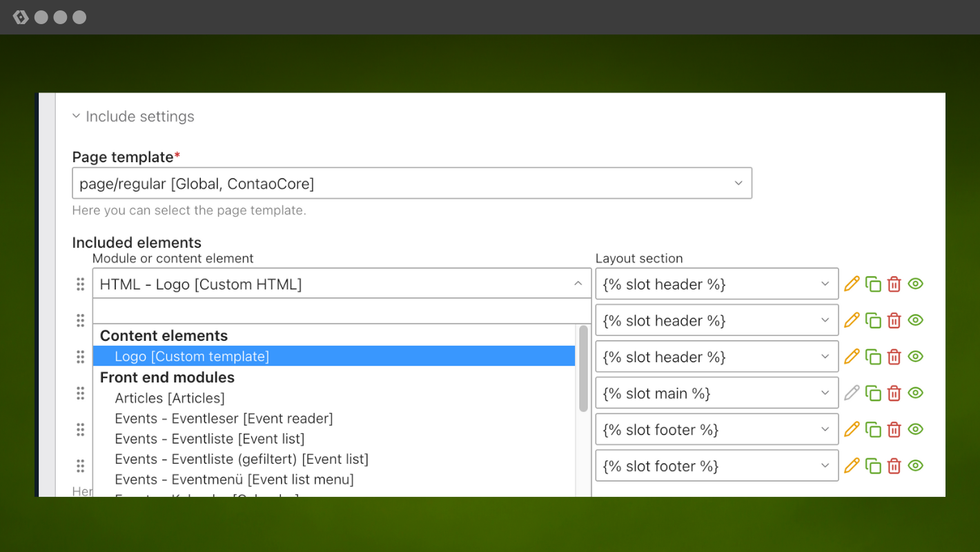Select Articles [Articles] from the list
The height and width of the screenshot is (552, 980).
click(x=170, y=398)
